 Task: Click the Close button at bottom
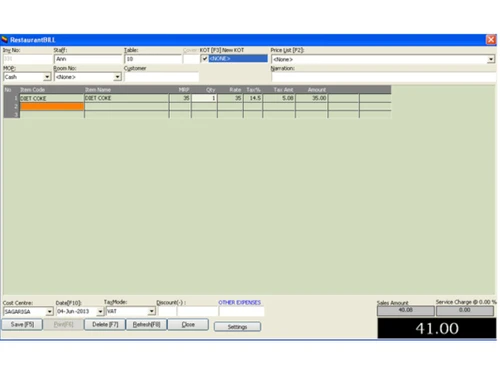pos(188,324)
